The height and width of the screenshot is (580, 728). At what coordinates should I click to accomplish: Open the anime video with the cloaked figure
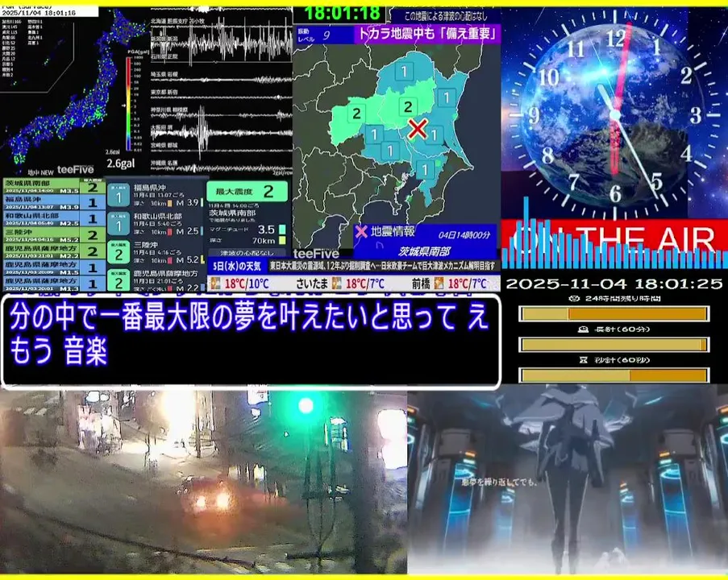568,479
